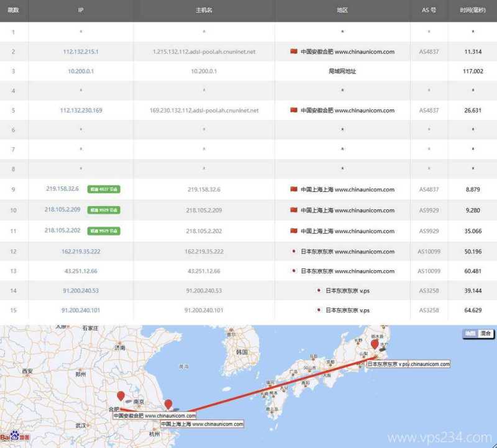Click the Japan flag icon in hop 12 row

(x=294, y=252)
